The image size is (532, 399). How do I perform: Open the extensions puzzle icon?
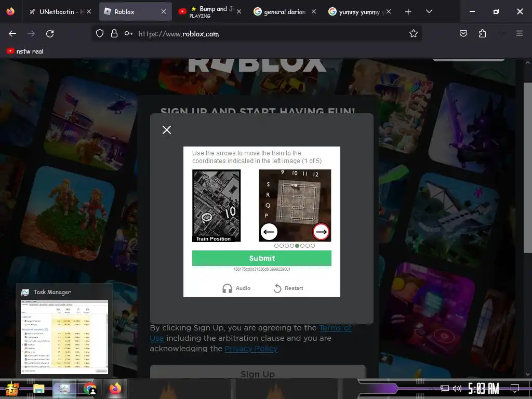pyautogui.click(x=482, y=33)
